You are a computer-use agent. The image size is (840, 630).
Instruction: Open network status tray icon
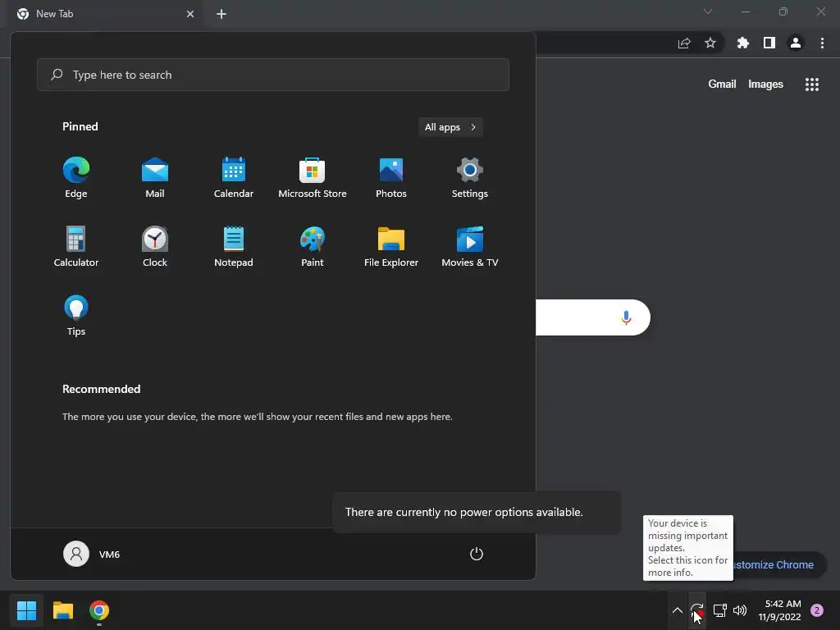coord(720,610)
